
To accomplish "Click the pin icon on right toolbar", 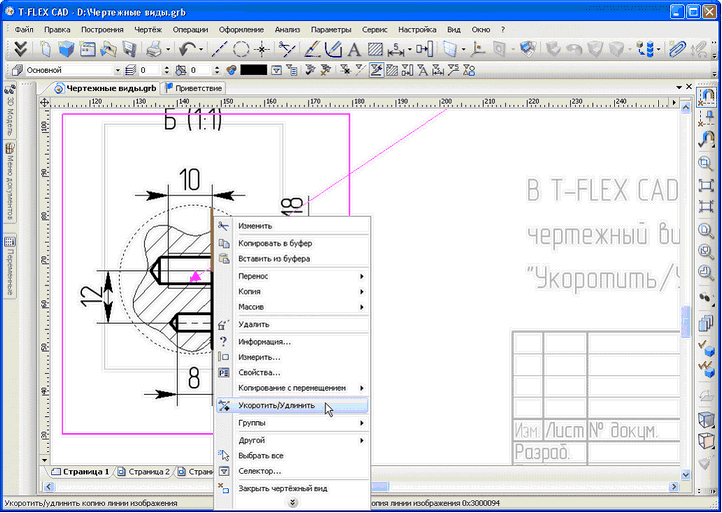I will (x=705, y=116).
